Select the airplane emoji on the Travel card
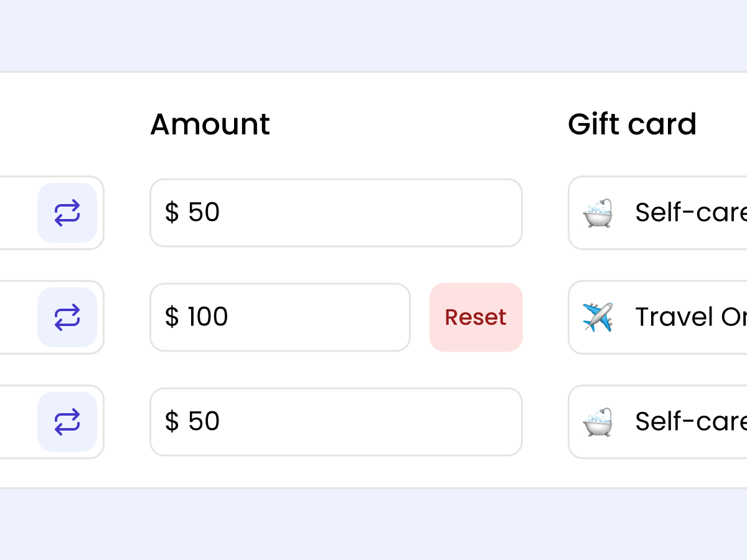This screenshot has width=747, height=560. (598, 317)
